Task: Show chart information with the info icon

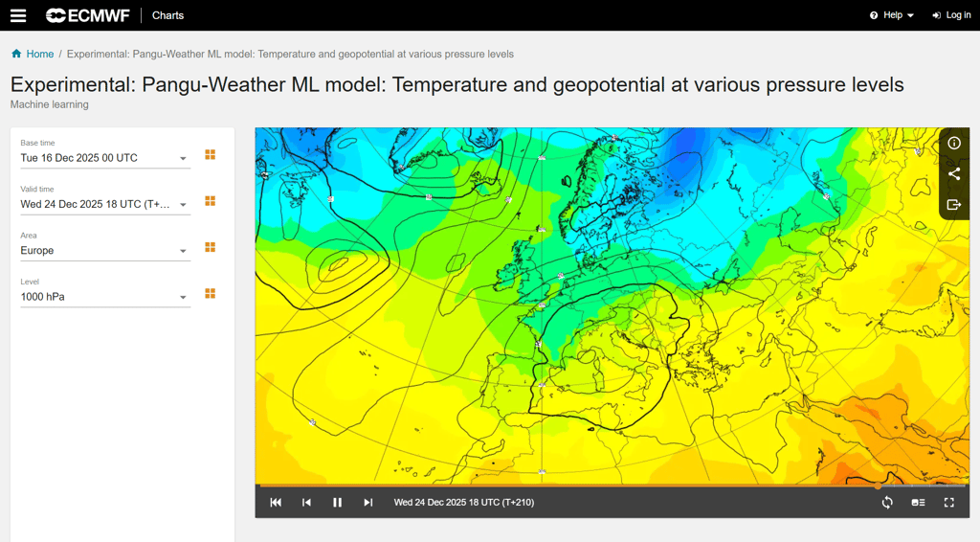Action: pos(954,143)
